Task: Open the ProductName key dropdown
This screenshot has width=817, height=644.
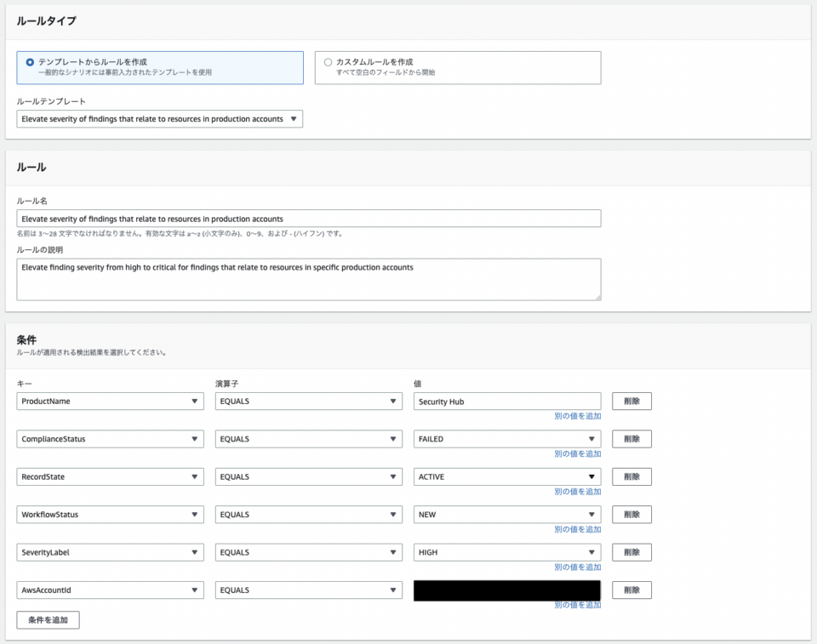Action: pos(110,401)
